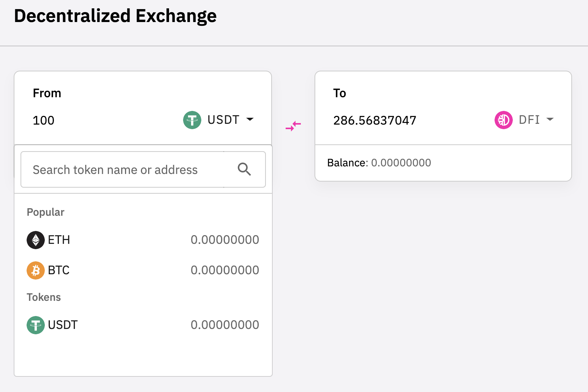The height and width of the screenshot is (392, 588).
Task: Click the BTC balance value
Action: click(225, 270)
